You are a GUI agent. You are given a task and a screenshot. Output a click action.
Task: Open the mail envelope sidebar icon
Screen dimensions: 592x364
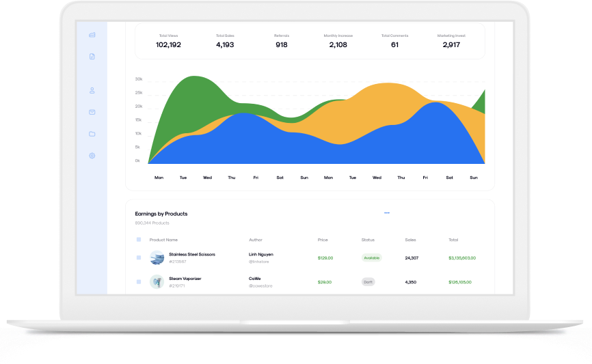[x=92, y=112]
